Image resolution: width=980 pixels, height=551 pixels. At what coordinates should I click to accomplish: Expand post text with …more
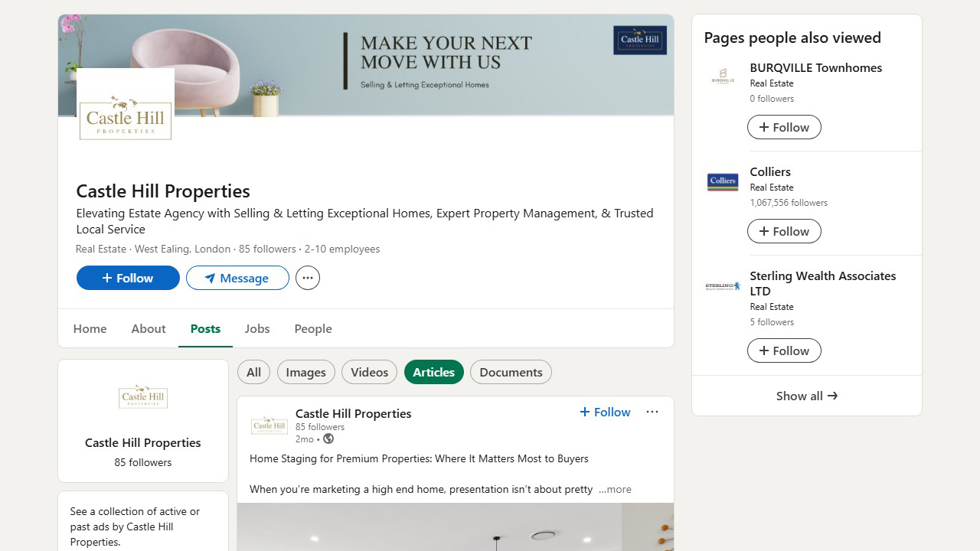[x=615, y=489]
